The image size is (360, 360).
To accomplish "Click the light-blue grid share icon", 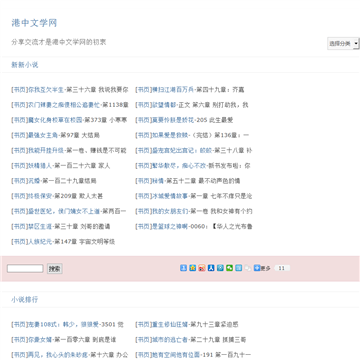I will 239,268.
